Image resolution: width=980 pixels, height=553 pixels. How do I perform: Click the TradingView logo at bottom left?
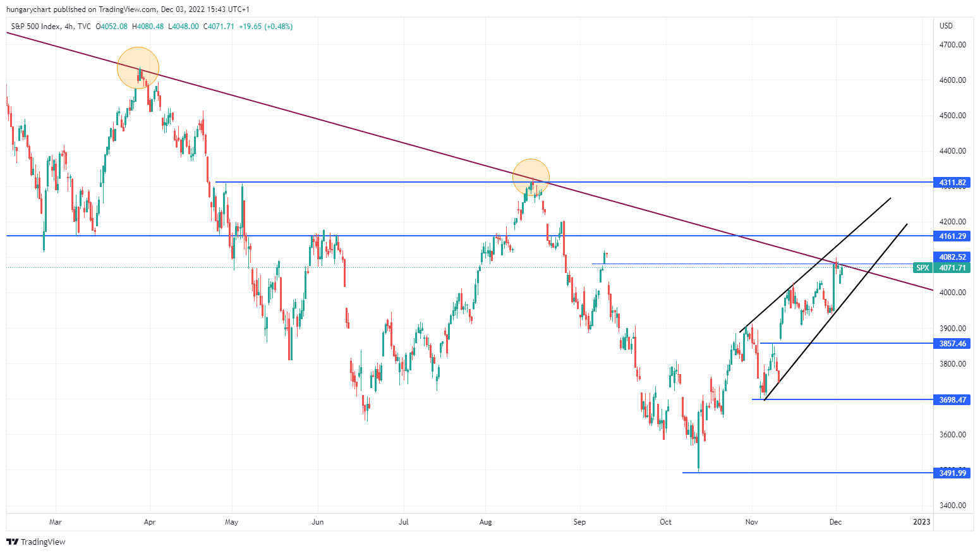pos(35,542)
